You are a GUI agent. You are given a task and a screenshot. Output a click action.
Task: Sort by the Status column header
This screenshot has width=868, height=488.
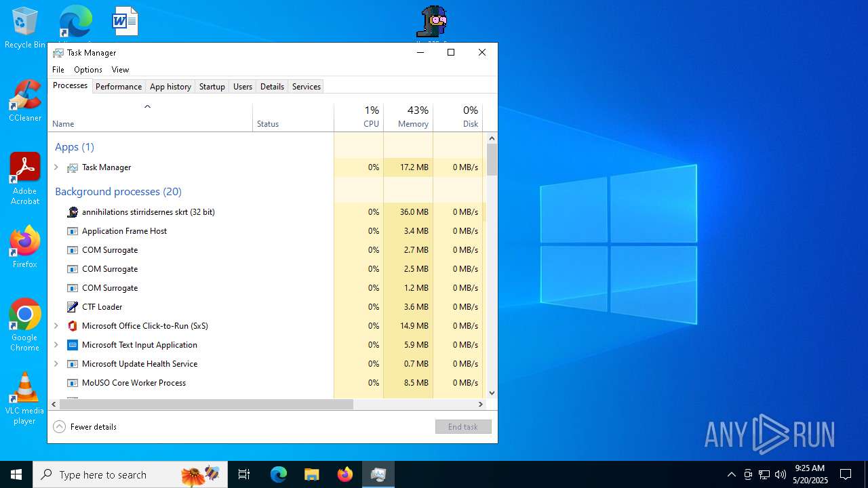[293, 117]
